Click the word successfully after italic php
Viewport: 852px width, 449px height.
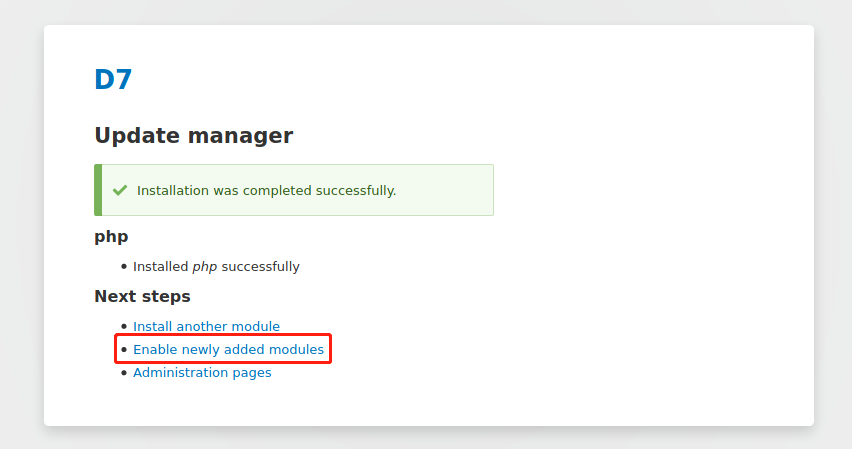(261, 267)
